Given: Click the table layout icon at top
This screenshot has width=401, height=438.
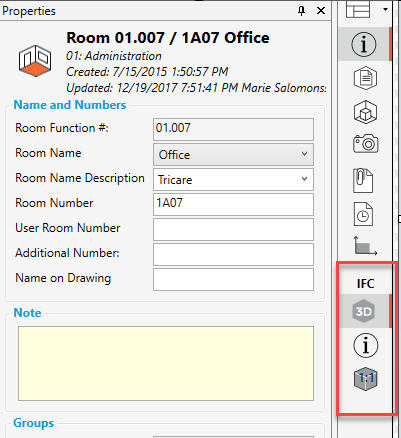Looking at the screenshot, I should [358, 9].
